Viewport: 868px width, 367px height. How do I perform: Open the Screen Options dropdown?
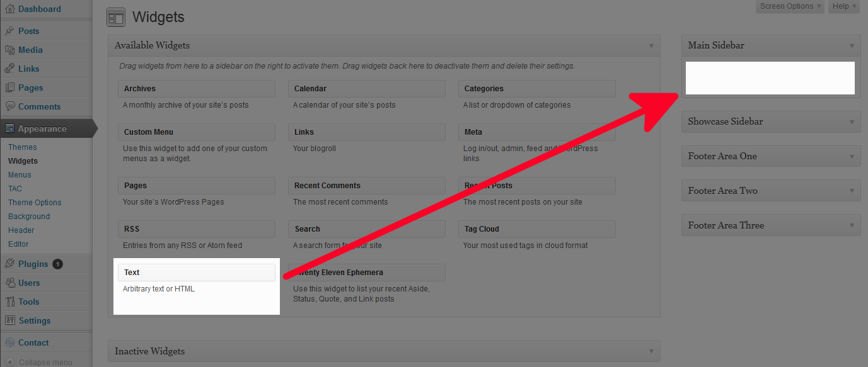[790, 6]
